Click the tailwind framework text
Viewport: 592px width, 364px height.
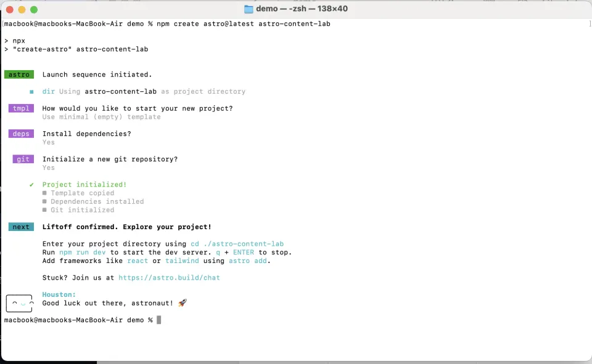pos(182,261)
